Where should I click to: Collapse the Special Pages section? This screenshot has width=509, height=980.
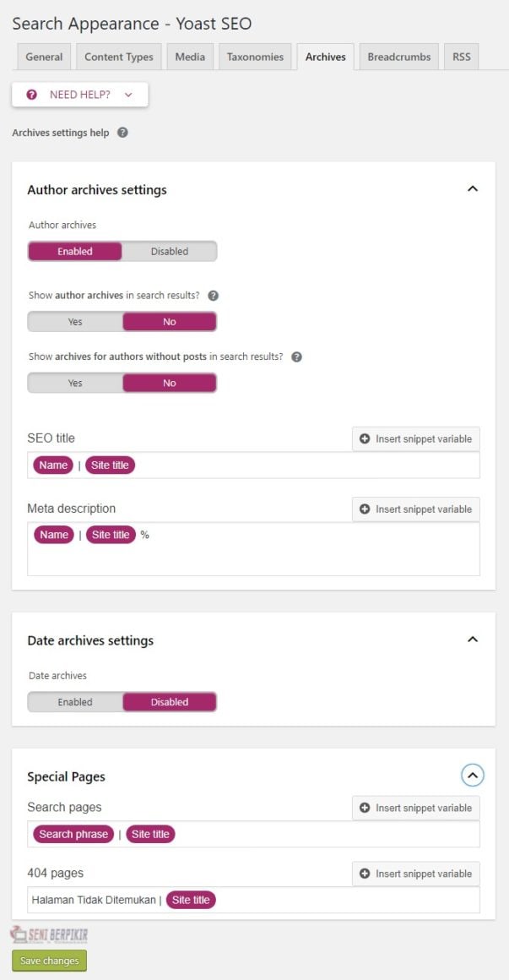click(x=473, y=776)
